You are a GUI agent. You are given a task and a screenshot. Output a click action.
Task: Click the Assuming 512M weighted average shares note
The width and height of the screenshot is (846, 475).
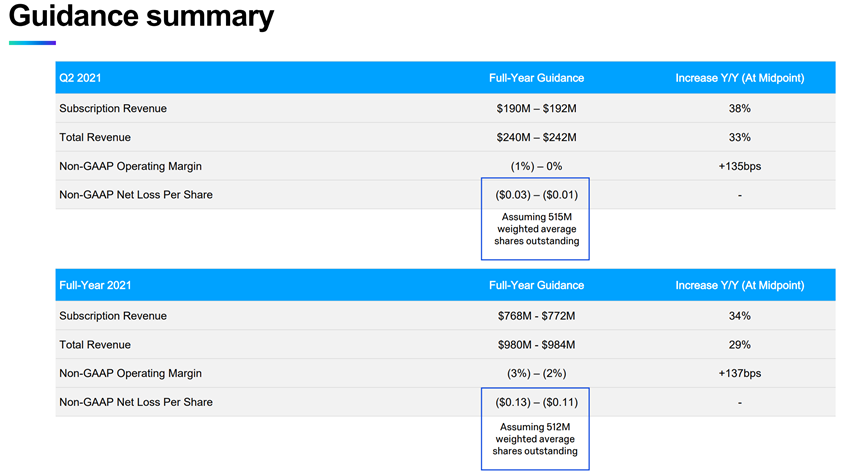pyautogui.click(x=536, y=438)
